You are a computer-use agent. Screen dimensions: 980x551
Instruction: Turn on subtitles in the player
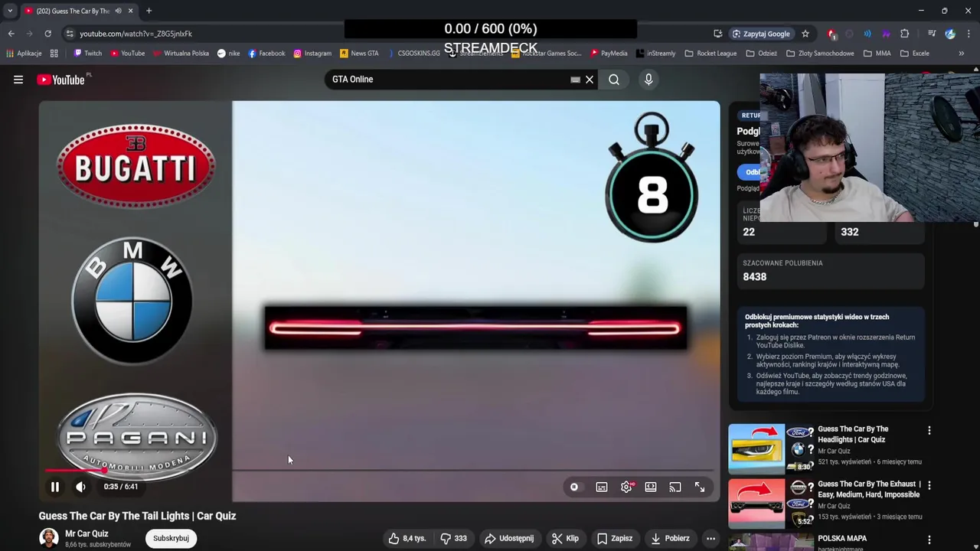(x=602, y=487)
